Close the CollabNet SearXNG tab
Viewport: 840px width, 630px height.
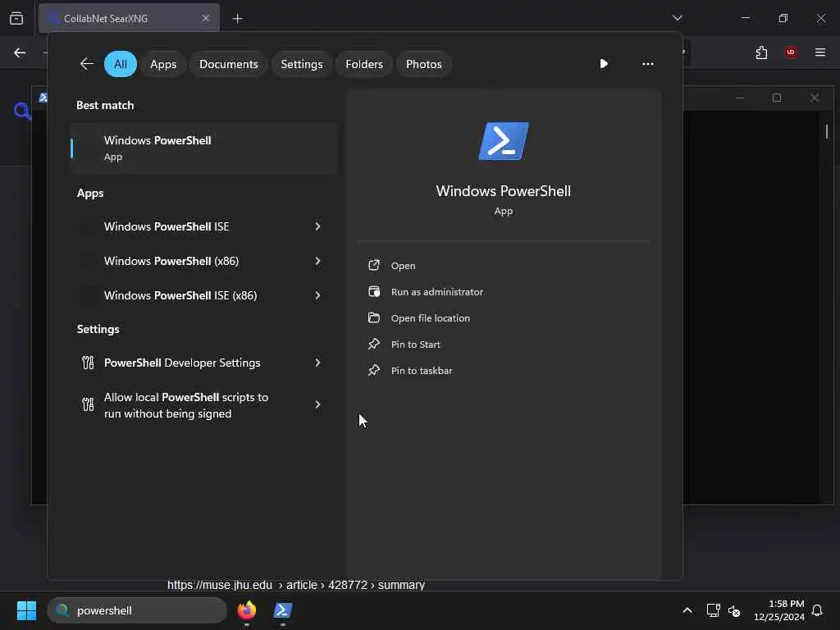pyautogui.click(x=206, y=18)
